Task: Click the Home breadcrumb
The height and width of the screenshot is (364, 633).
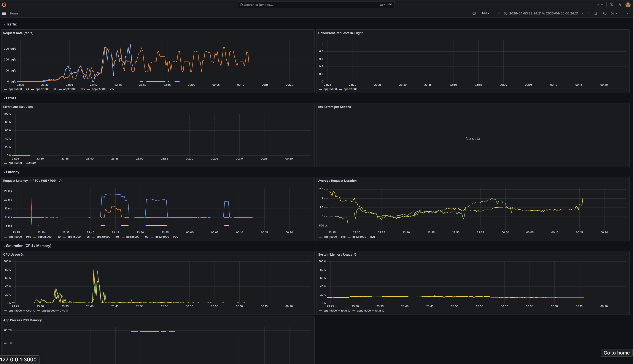Action: pos(14,14)
